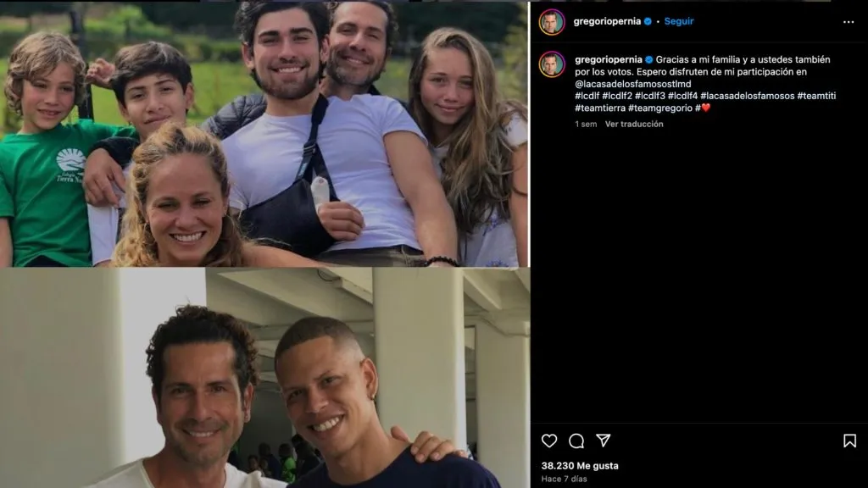
Task: Like the post with the heart icon
Action: coord(549,441)
